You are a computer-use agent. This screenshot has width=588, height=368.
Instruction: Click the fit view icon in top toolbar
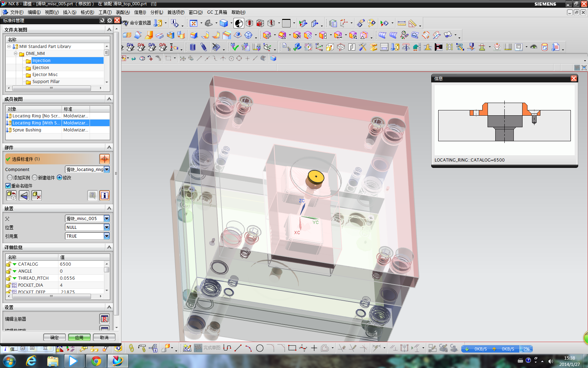click(194, 23)
